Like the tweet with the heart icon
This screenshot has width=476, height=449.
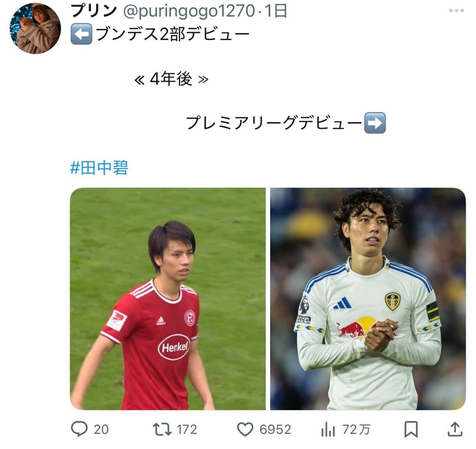245,429
